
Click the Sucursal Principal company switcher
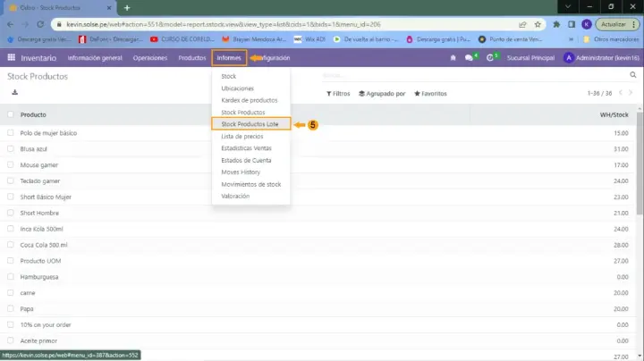click(531, 57)
